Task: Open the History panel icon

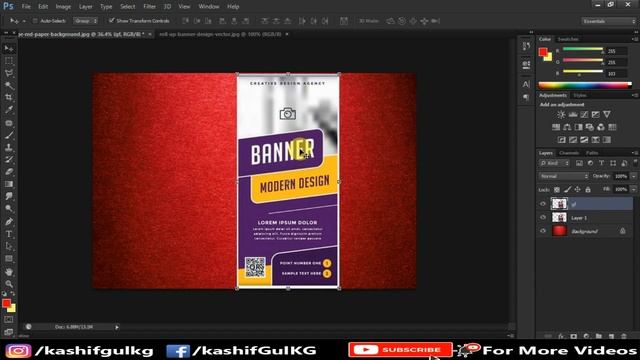Action: (x=526, y=46)
